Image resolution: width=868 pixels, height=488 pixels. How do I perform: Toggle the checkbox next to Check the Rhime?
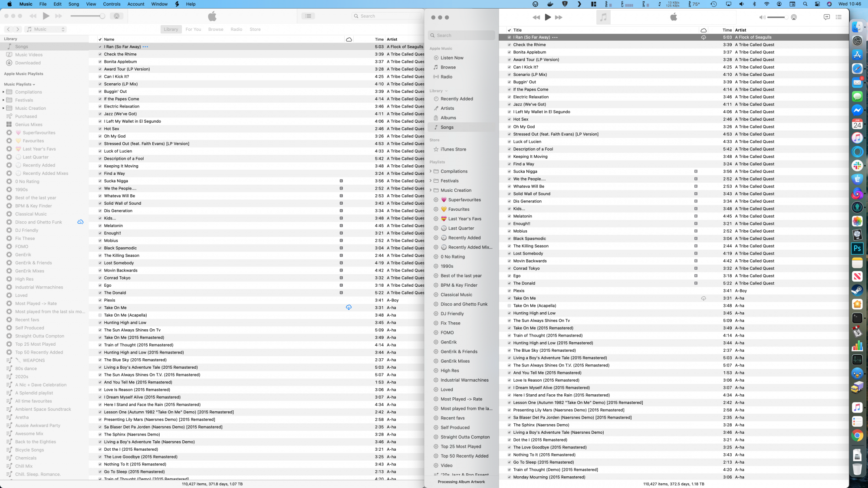99,54
